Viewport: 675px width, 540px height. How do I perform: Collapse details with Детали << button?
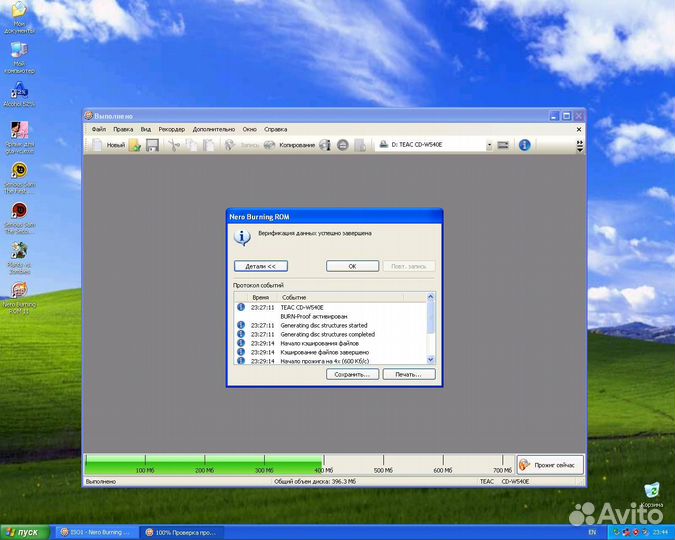pyautogui.click(x=260, y=266)
